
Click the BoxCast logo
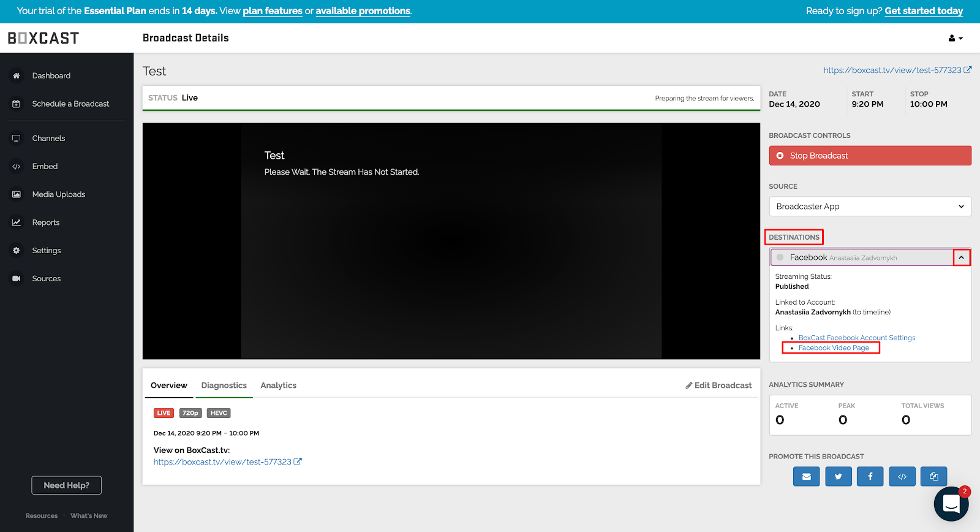tap(43, 38)
